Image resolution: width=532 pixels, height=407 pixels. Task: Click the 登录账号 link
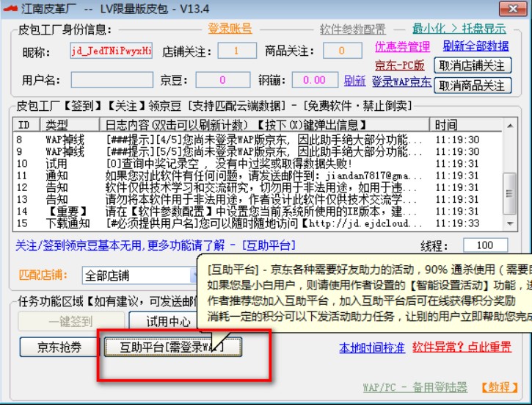(x=230, y=29)
